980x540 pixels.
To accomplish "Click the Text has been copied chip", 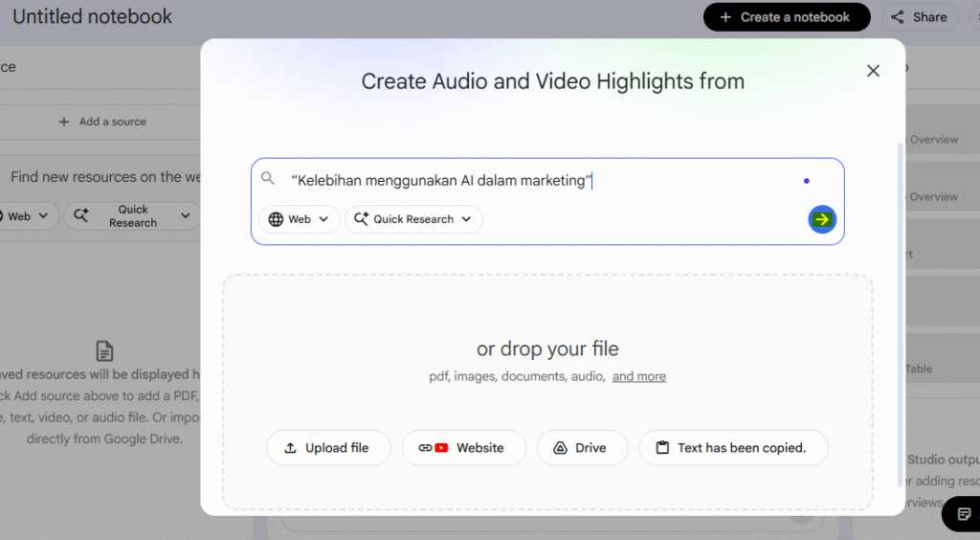I will click(x=733, y=448).
